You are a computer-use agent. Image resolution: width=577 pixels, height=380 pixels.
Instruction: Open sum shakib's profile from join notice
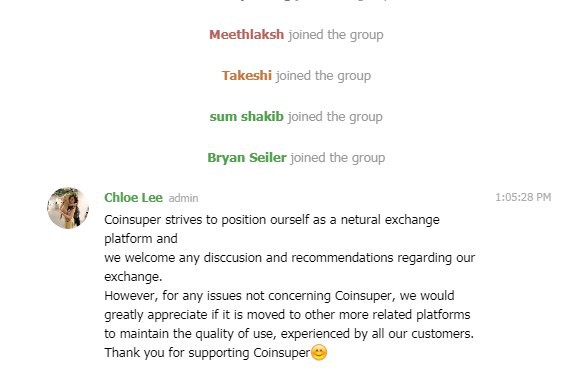coord(247,117)
